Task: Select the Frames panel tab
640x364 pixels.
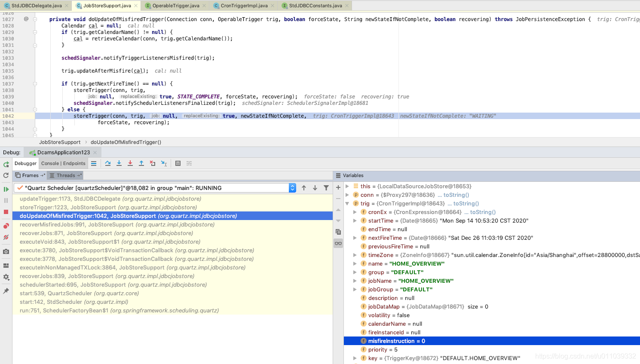Action: pos(30,175)
